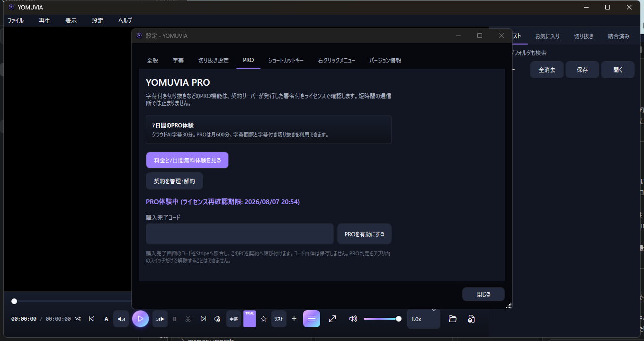Viewport: 644px width, 341px height.
Task: Add to favorites with the star icon
Action: 264,319
